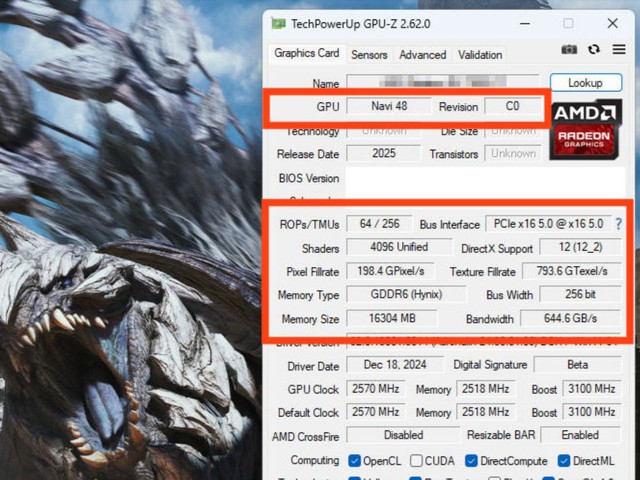Toggle the OpenCL checkbox
The height and width of the screenshot is (480, 640).
[354, 461]
